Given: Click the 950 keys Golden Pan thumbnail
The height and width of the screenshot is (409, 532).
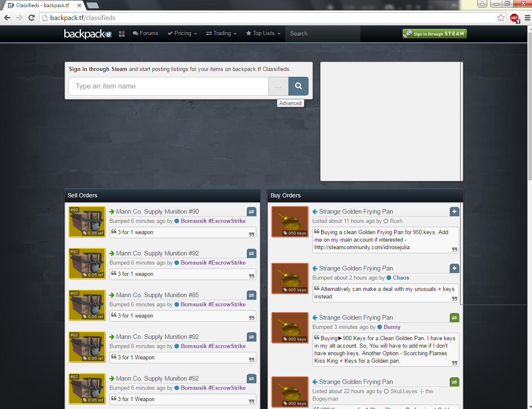Looking at the screenshot, I should pos(290,222).
